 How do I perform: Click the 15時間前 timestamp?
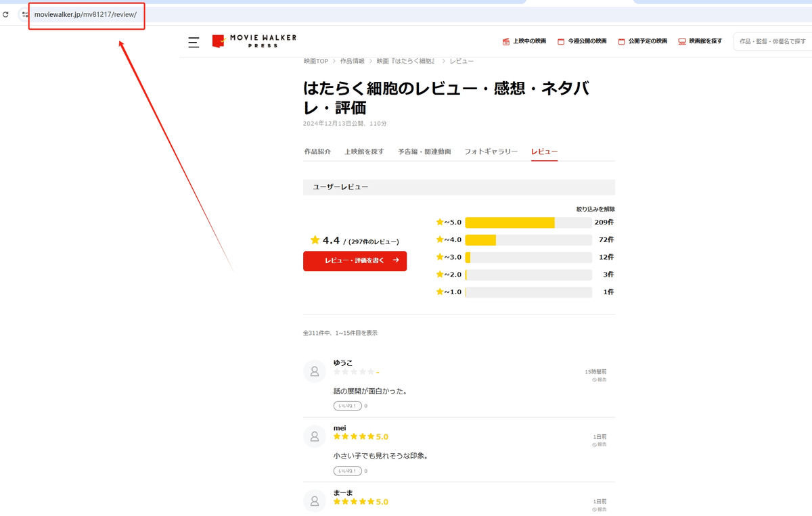pos(595,372)
